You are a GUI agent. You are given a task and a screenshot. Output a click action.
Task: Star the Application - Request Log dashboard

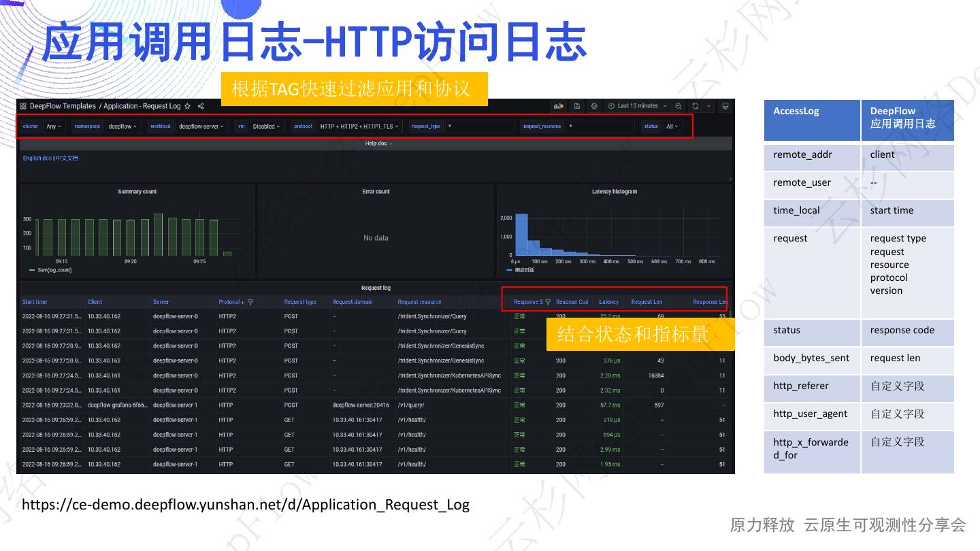point(188,106)
